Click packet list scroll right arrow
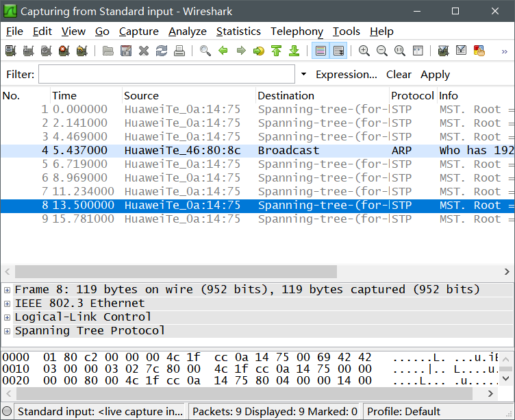Screen dimensions: 515x420 coord(507,271)
